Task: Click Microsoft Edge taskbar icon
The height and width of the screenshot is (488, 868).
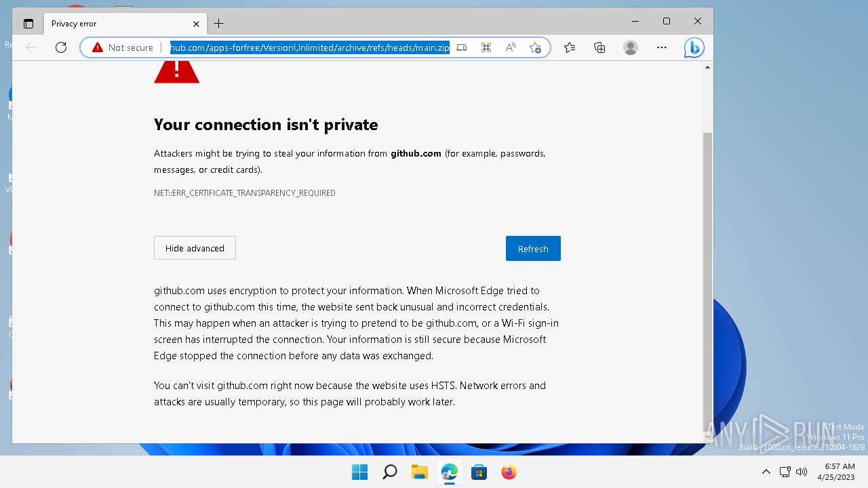Action: (x=449, y=472)
